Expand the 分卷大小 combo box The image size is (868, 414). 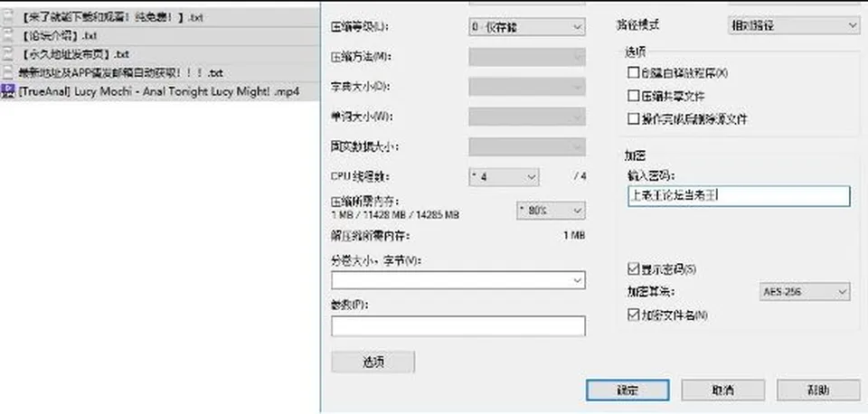pos(458,280)
